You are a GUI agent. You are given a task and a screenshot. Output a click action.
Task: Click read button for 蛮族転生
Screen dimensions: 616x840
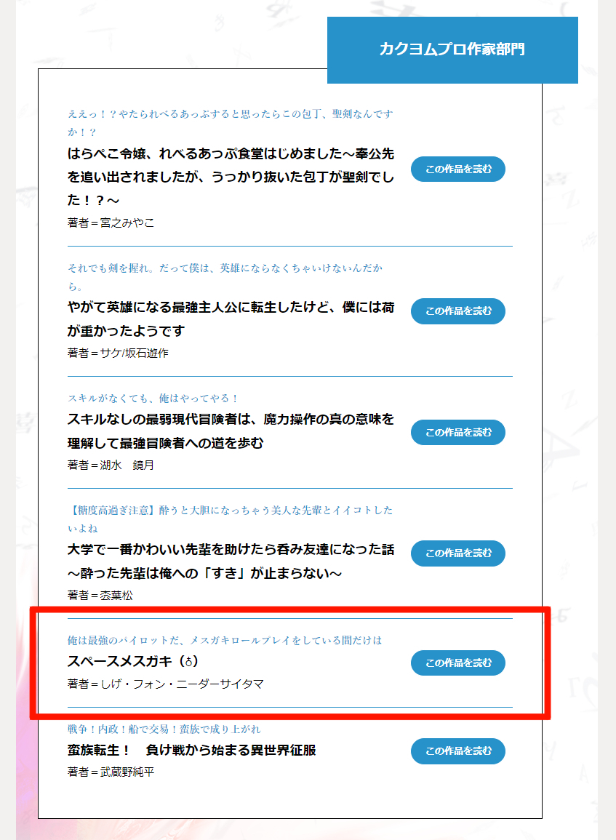(x=458, y=751)
